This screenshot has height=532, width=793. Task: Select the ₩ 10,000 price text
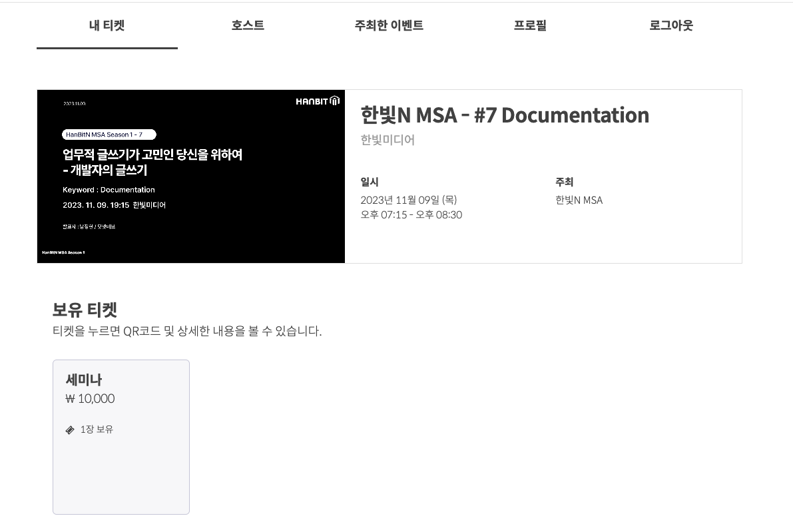pos(90,399)
